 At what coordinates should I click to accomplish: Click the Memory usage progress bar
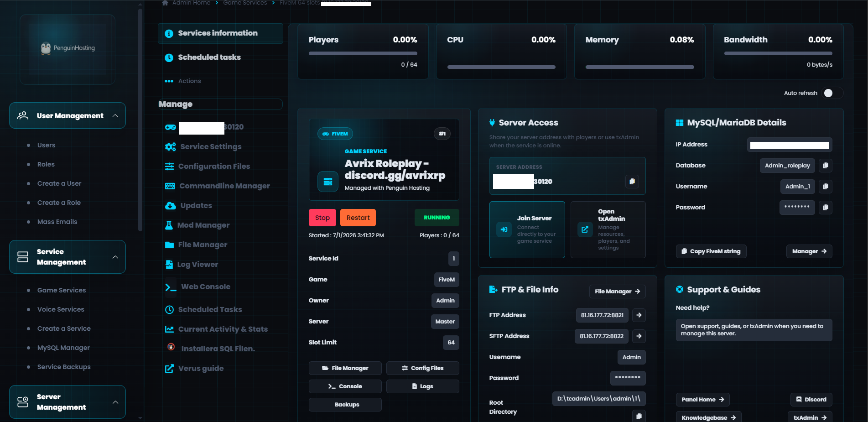click(x=640, y=67)
